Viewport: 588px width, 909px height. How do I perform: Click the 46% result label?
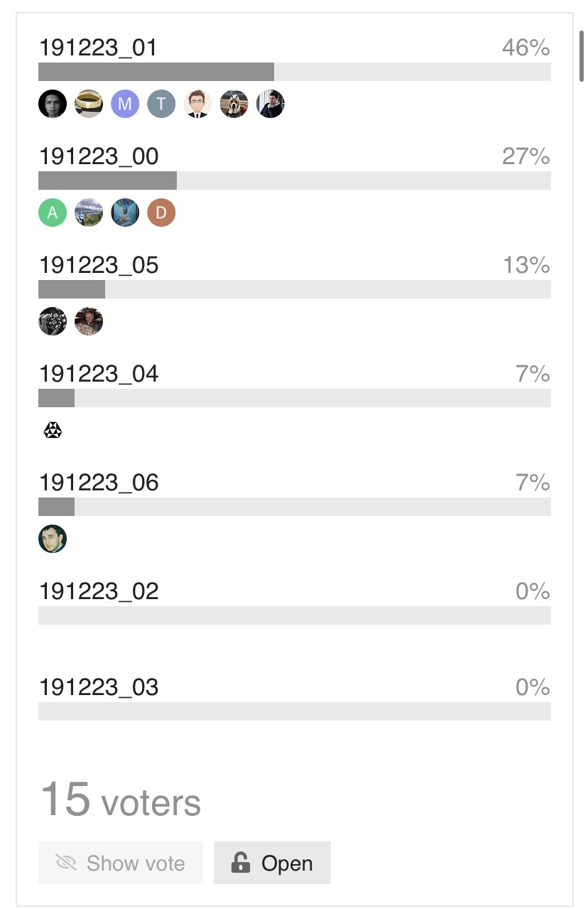526,48
